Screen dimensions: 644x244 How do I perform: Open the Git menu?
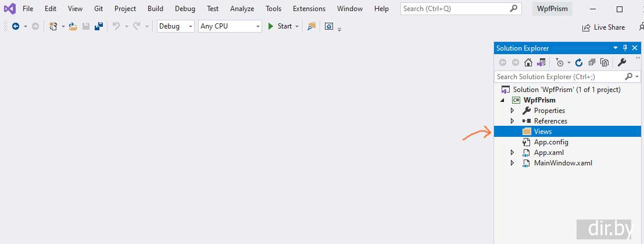[99, 9]
